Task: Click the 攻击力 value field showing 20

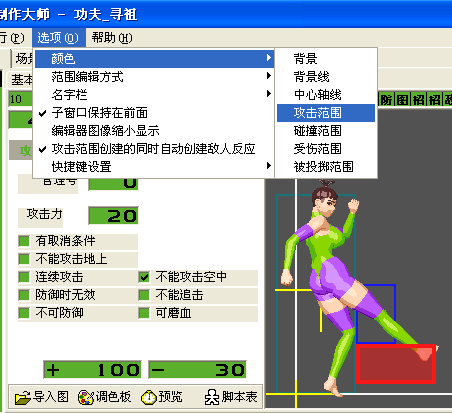Action: [113, 216]
